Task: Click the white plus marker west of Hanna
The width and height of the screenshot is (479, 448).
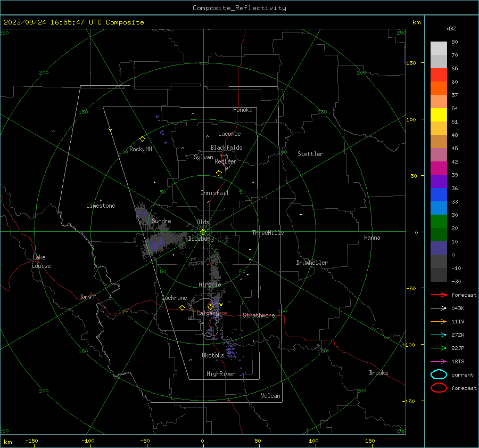Action: tap(301, 214)
